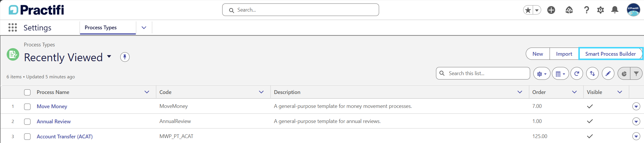The height and width of the screenshot is (143, 644).
Task: Open the list filters funnel
Action: click(x=636, y=73)
